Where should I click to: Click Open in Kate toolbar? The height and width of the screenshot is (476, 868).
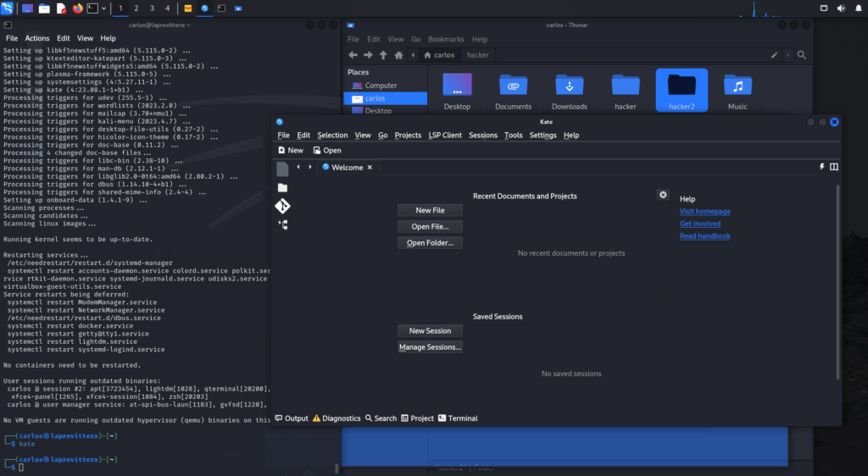327,151
